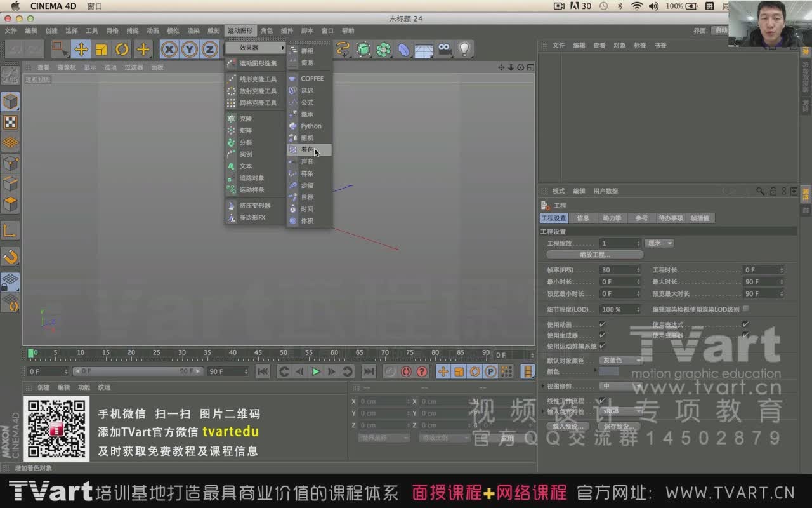Expand the 视图修剪 disclosure triangle
Screen dimensions: 812x508
click(543, 386)
